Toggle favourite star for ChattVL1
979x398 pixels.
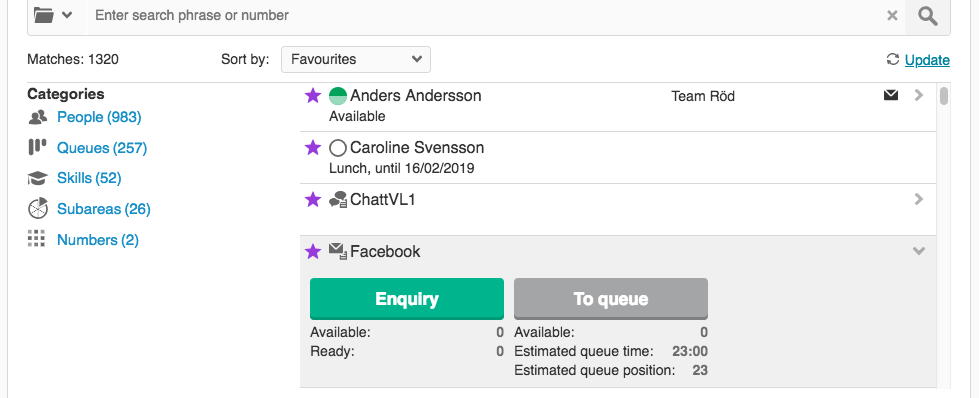click(x=312, y=200)
